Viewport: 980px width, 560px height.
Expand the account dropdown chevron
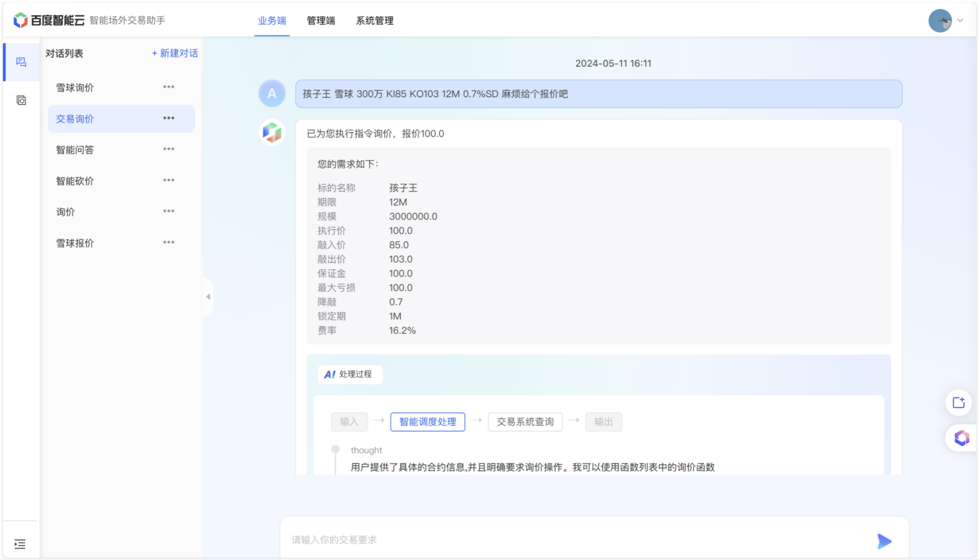coord(960,21)
